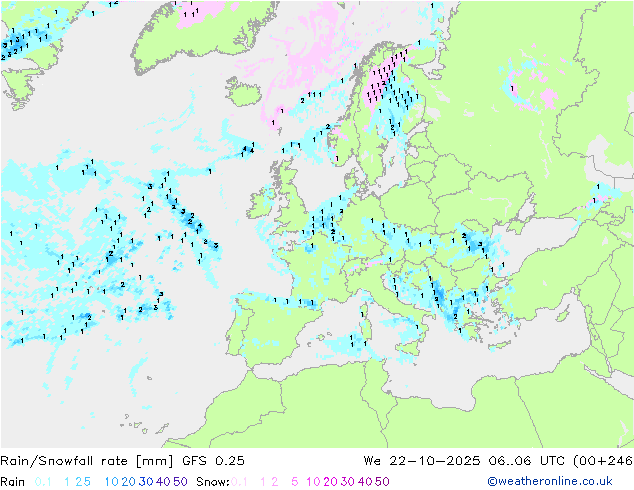This screenshot has height=490, width=634.
Task: Click the Rain legend value 5
Action: point(87,482)
